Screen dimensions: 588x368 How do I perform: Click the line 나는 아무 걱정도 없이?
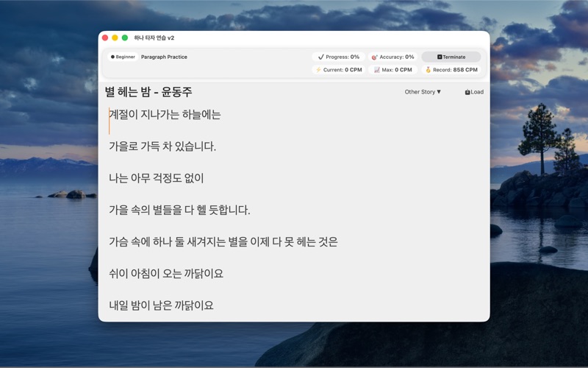point(156,178)
